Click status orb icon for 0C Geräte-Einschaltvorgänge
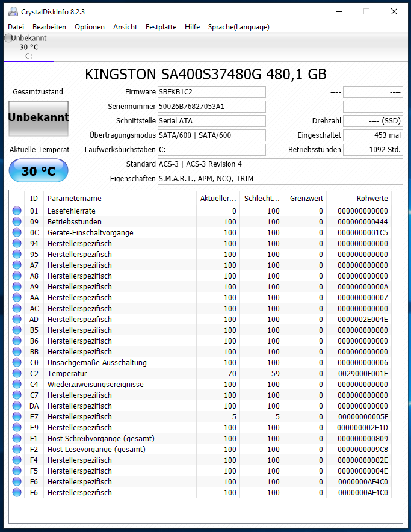 click(x=17, y=232)
